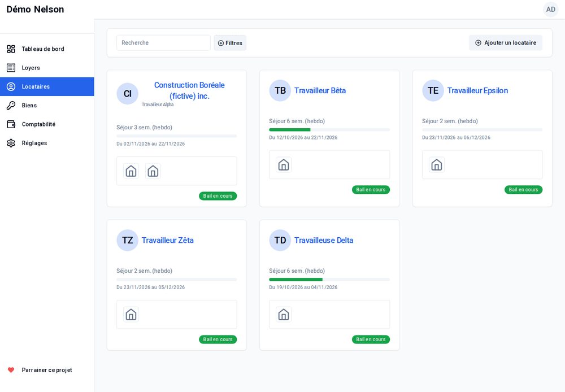Screen dimensions: 565x392
Task: Open first house icon in Construction Boréale card
Action: [131, 171]
